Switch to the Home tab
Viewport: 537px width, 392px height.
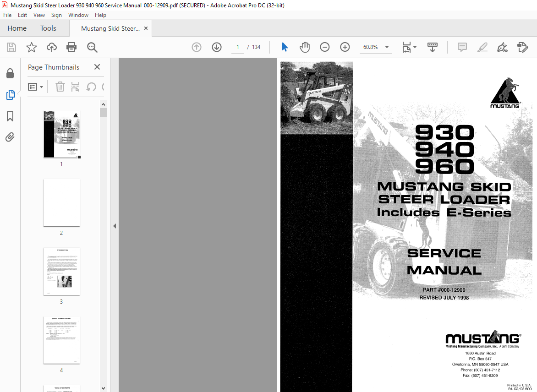tap(17, 28)
